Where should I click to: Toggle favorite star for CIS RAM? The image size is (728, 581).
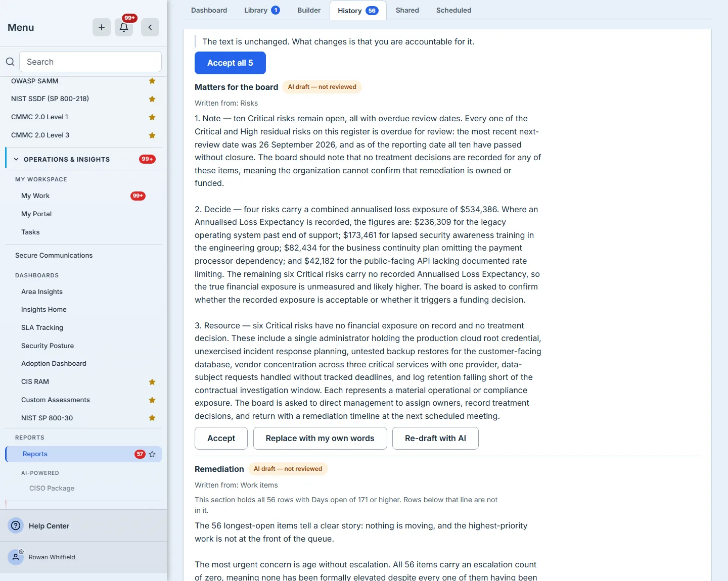click(152, 382)
